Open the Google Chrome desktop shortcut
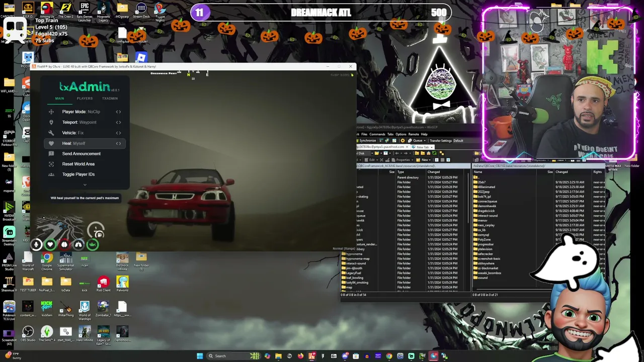This screenshot has height=362, width=644. coord(47,261)
